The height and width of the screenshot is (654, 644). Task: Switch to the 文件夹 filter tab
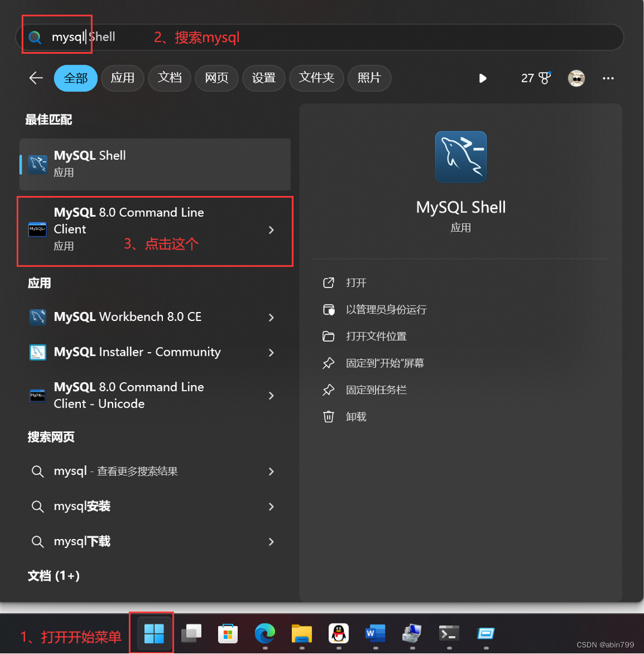click(x=316, y=78)
